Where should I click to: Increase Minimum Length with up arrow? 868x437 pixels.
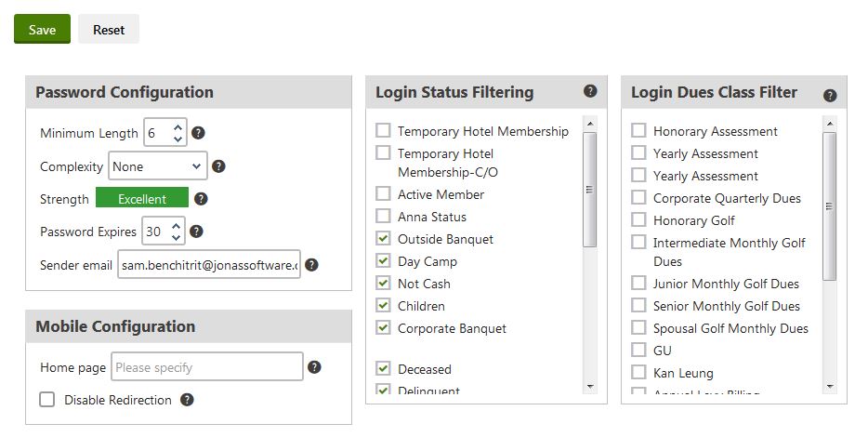pos(178,126)
